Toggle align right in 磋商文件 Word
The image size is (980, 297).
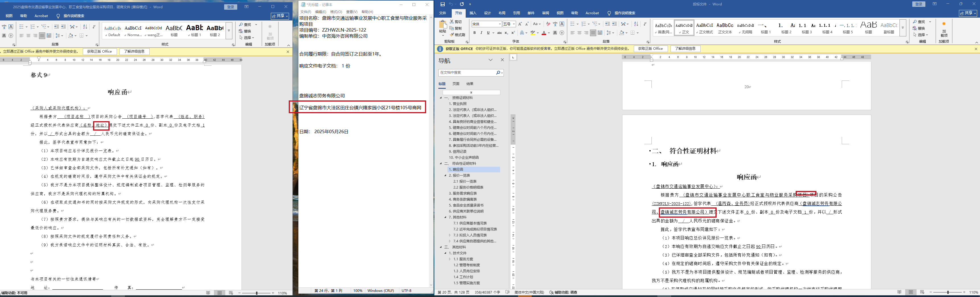[35, 36]
